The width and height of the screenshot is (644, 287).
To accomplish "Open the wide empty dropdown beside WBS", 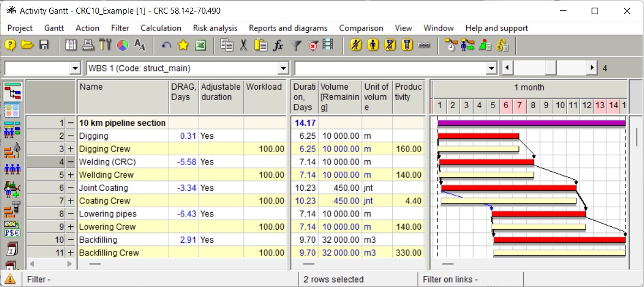I will point(492,68).
